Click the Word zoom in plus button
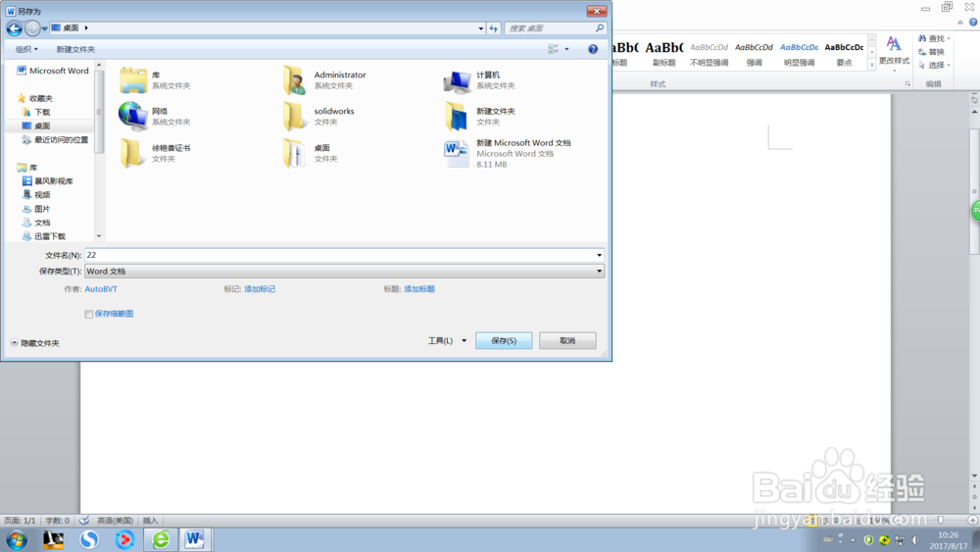Image resolution: width=980 pixels, height=552 pixels. [972, 520]
